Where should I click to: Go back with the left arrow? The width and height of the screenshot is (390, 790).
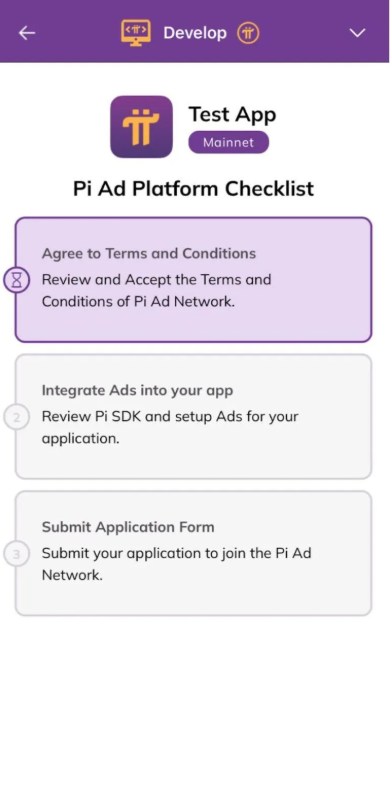coord(27,33)
